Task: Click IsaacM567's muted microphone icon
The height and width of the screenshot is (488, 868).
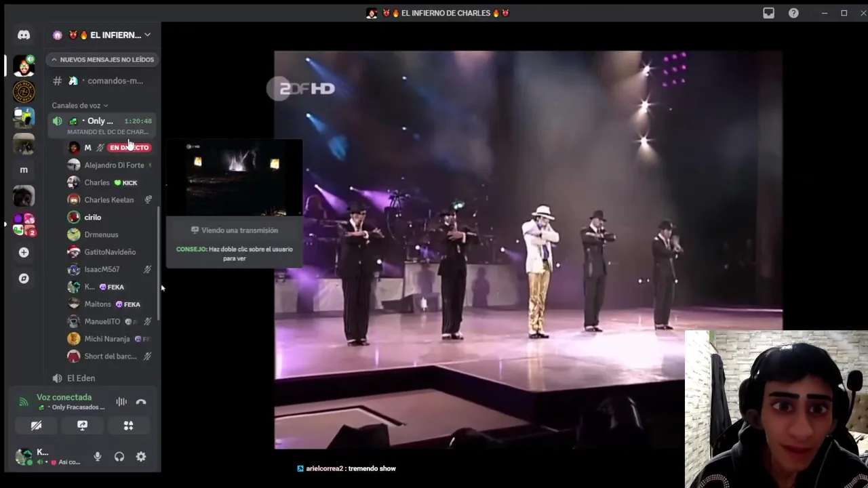Action: [147, 270]
